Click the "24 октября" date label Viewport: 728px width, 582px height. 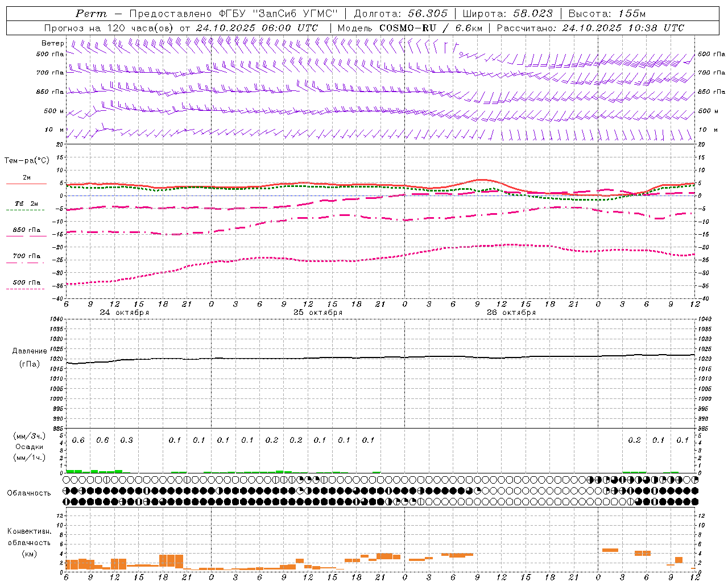click(x=125, y=313)
